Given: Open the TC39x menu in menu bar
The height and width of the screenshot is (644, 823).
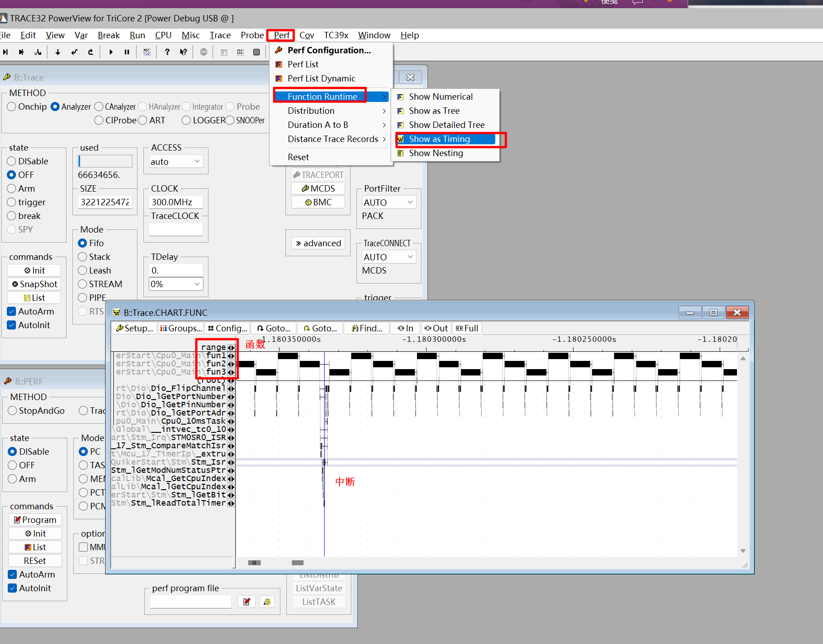Looking at the screenshot, I should [x=336, y=35].
